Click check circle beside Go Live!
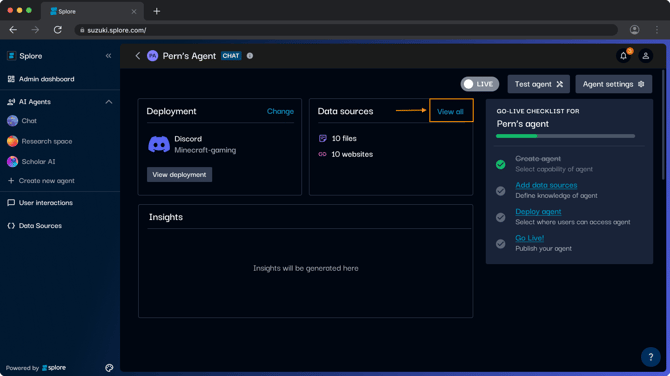The height and width of the screenshot is (376, 670). pyautogui.click(x=501, y=244)
